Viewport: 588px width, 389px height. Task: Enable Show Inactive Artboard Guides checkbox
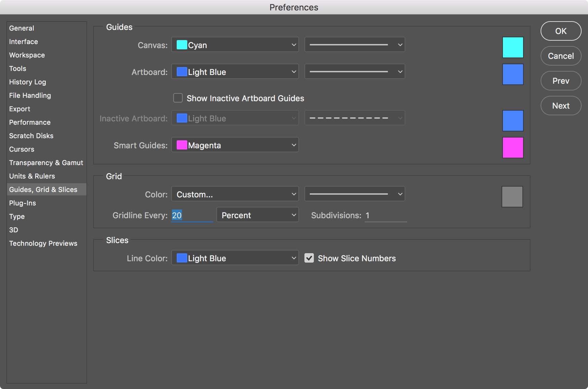point(178,98)
